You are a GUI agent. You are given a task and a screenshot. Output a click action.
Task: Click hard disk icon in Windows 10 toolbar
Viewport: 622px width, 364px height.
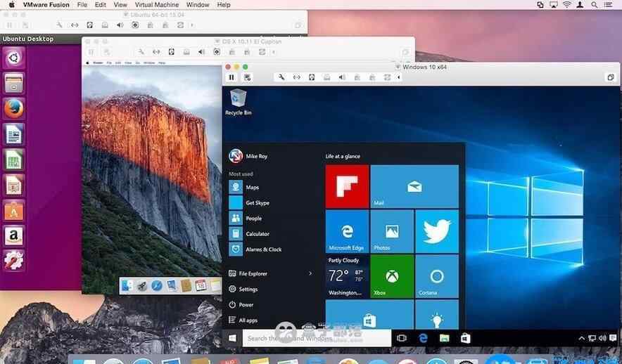[312, 77]
